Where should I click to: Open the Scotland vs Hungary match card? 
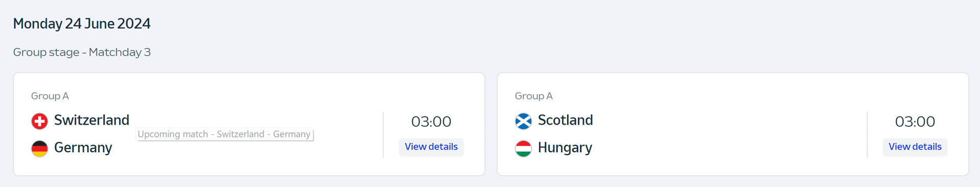[733, 124]
